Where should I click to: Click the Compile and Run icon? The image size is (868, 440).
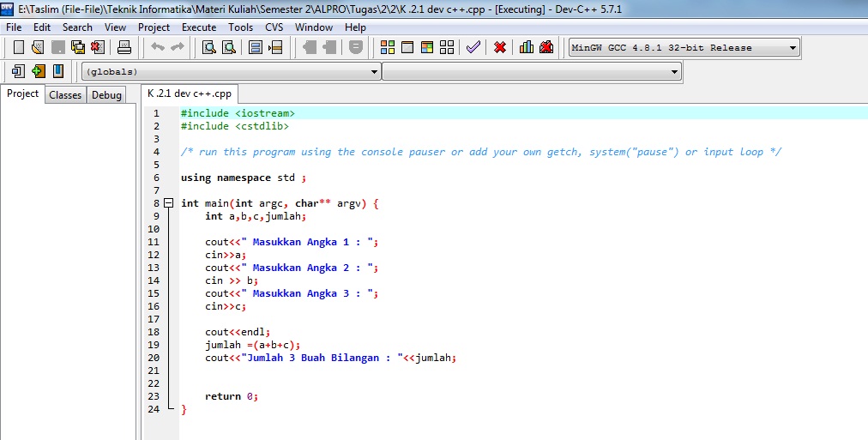427,47
